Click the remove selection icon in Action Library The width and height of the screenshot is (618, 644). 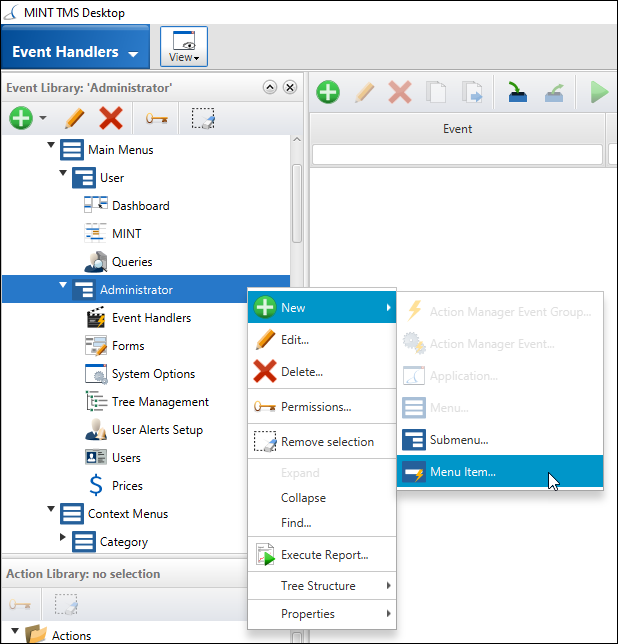pyautogui.click(x=66, y=604)
